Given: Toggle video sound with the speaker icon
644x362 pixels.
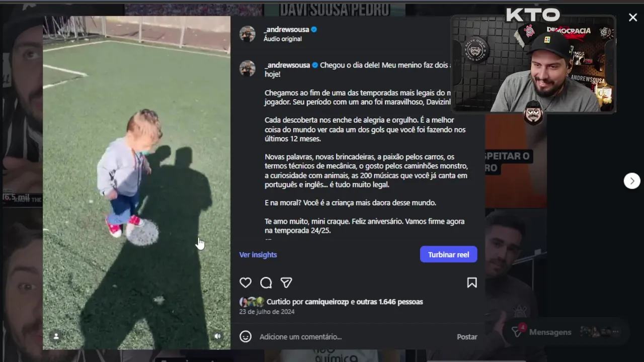Looking at the screenshot, I should tap(217, 336).
